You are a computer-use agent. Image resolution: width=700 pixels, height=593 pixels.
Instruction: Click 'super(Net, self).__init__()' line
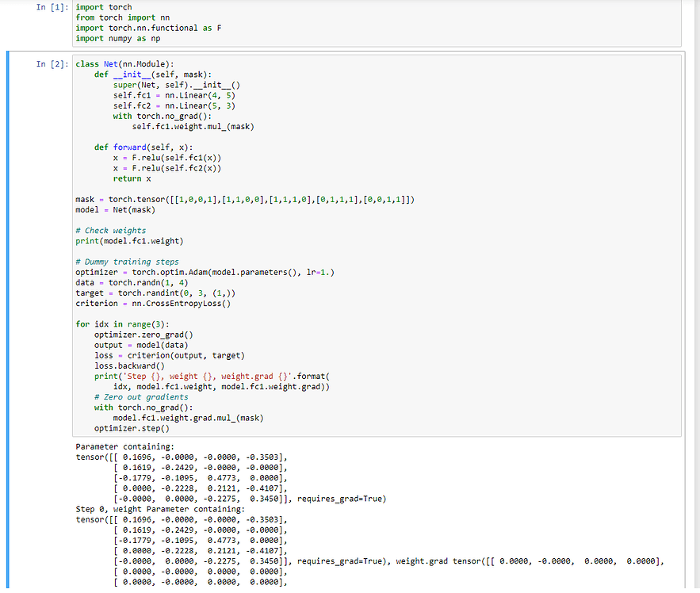click(x=176, y=85)
